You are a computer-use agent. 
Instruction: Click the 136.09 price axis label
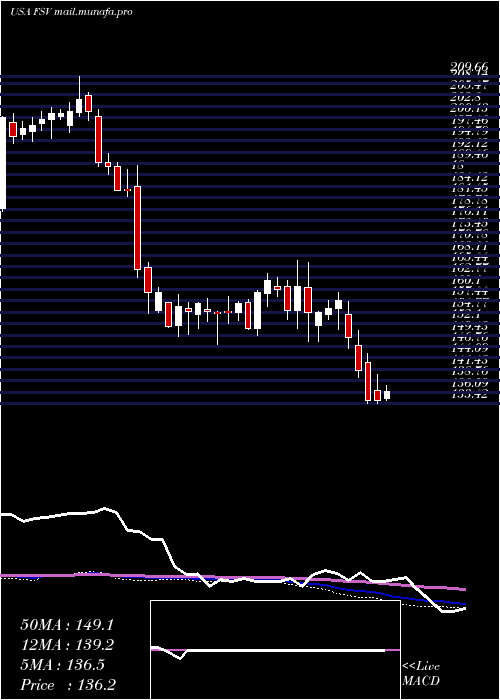coord(469,383)
